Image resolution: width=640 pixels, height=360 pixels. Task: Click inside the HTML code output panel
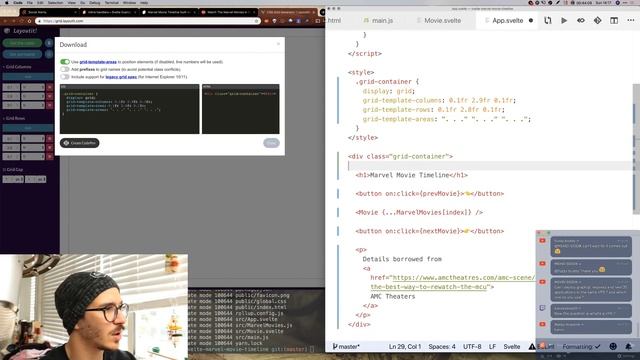[241, 109]
